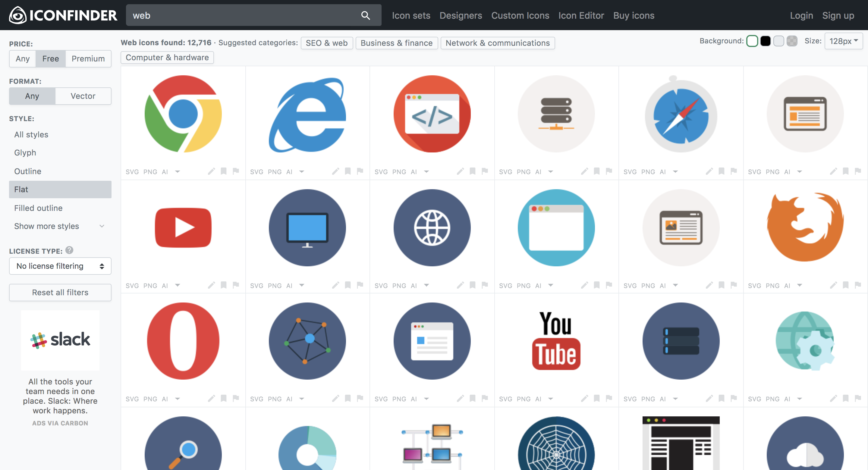
Task: Edit the Chrome icon with pencil
Action: tap(211, 171)
